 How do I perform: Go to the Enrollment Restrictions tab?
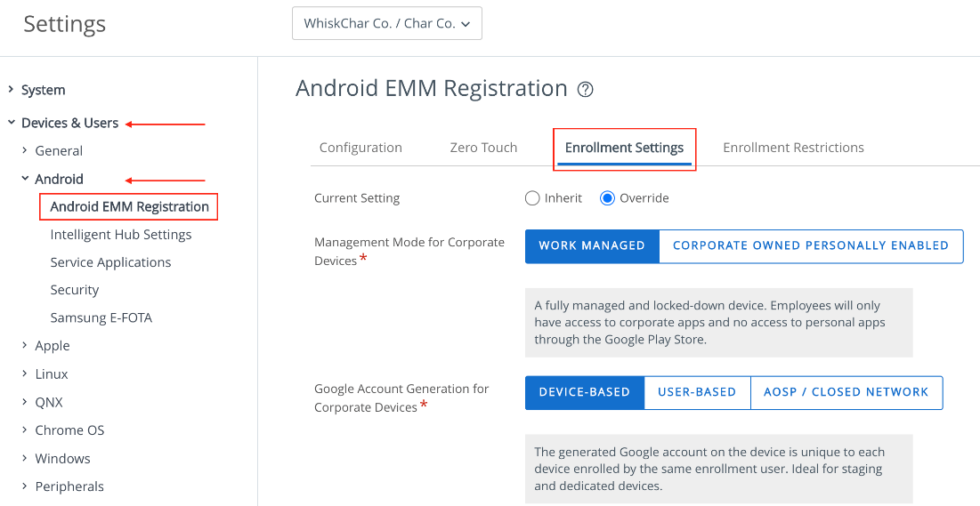tap(793, 148)
